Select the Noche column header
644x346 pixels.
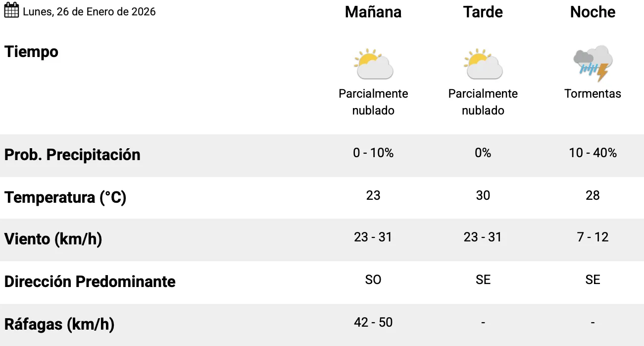pos(593,12)
